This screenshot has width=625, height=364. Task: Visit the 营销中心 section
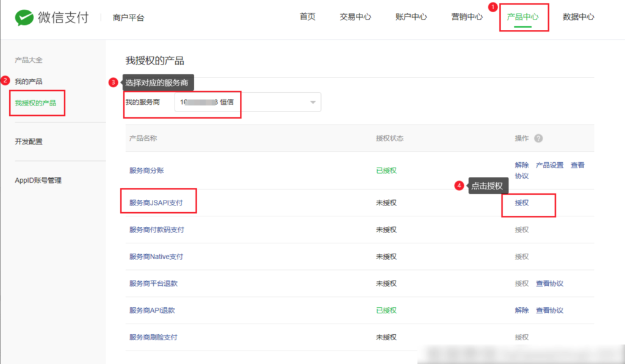point(466,17)
